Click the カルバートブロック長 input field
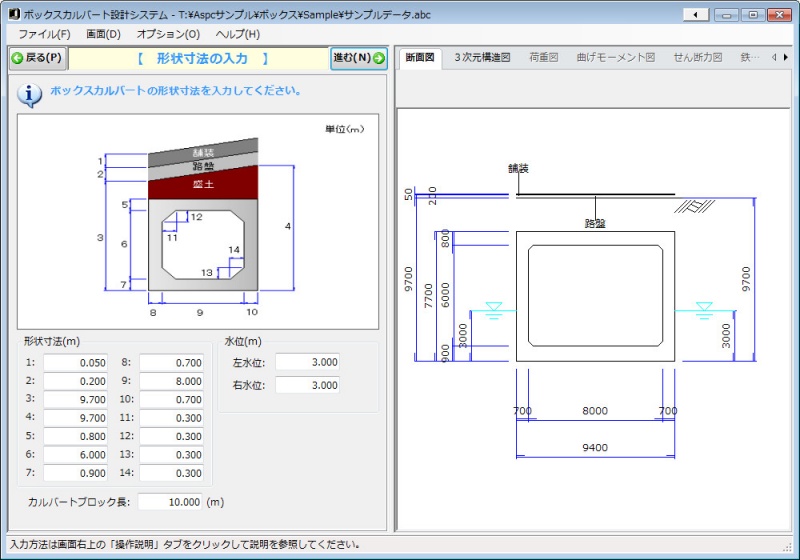Screen dimensions: 800x560 click(170, 502)
